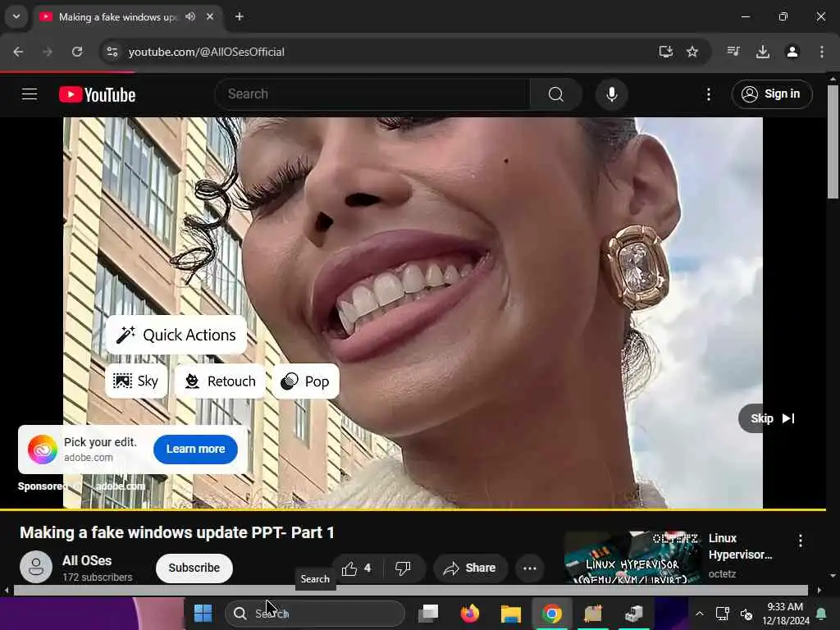
Task: Open Chrome three-dot menu
Action: (821, 52)
